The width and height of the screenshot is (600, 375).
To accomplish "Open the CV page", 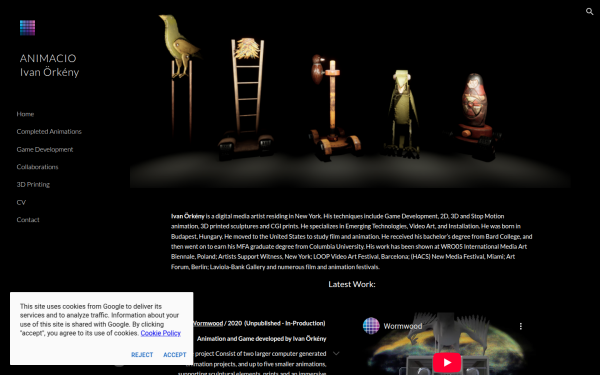I will [21, 202].
